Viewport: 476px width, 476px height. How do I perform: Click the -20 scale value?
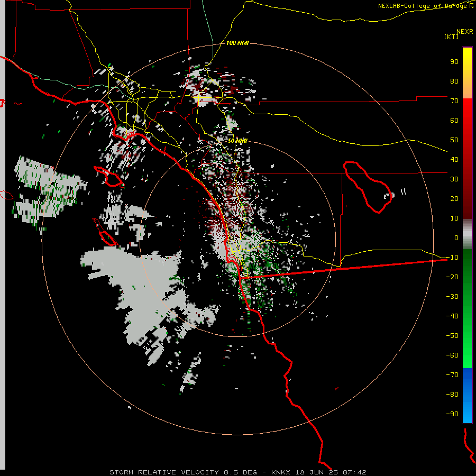coord(452,277)
